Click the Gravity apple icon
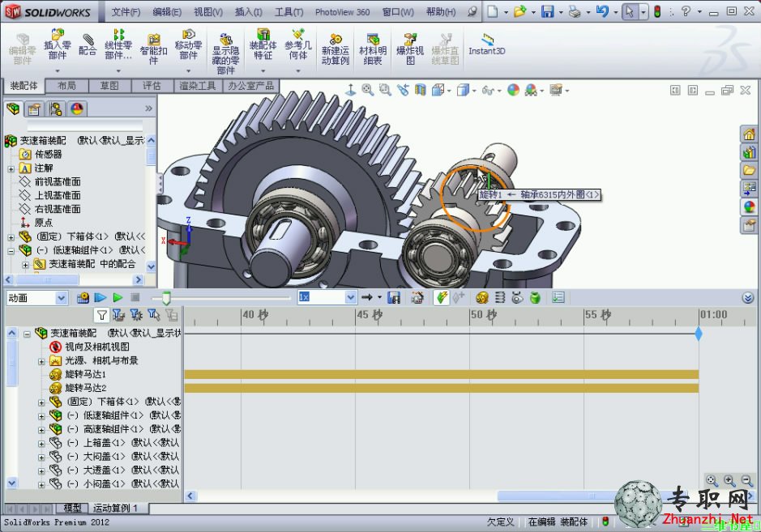 (535, 297)
